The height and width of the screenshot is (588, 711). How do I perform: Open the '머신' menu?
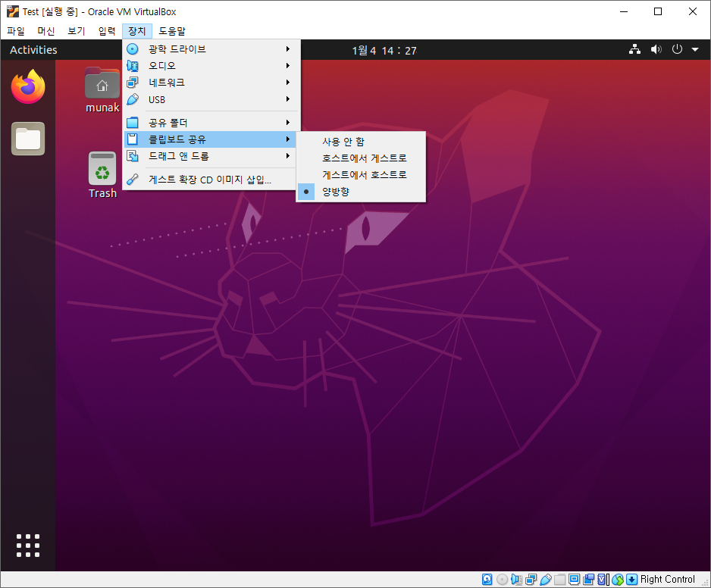click(x=45, y=31)
